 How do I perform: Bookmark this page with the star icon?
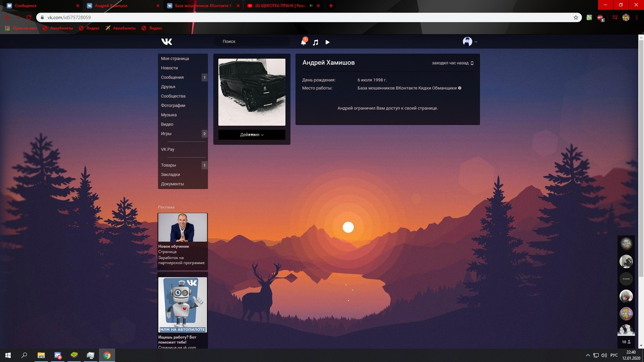(576, 17)
